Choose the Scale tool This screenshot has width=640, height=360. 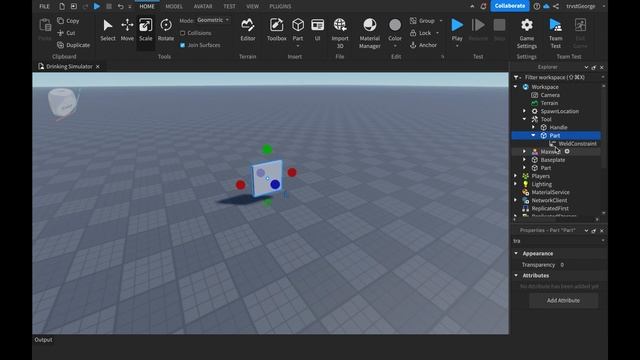point(145,30)
